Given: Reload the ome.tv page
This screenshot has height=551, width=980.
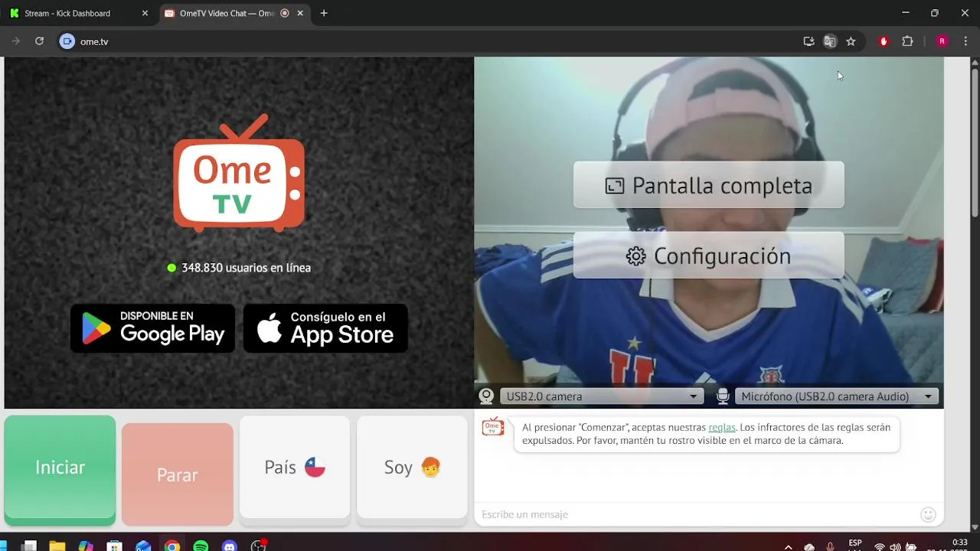Looking at the screenshot, I should click(39, 41).
